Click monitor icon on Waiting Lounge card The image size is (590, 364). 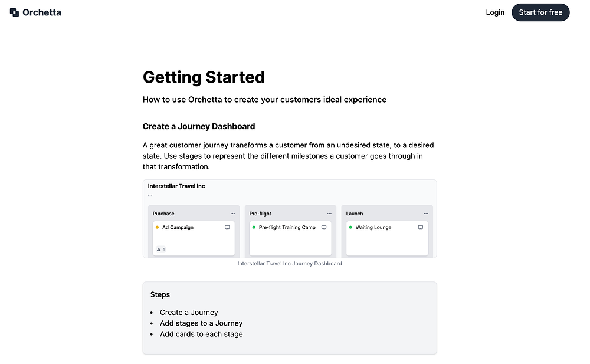(x=421, y=227)
